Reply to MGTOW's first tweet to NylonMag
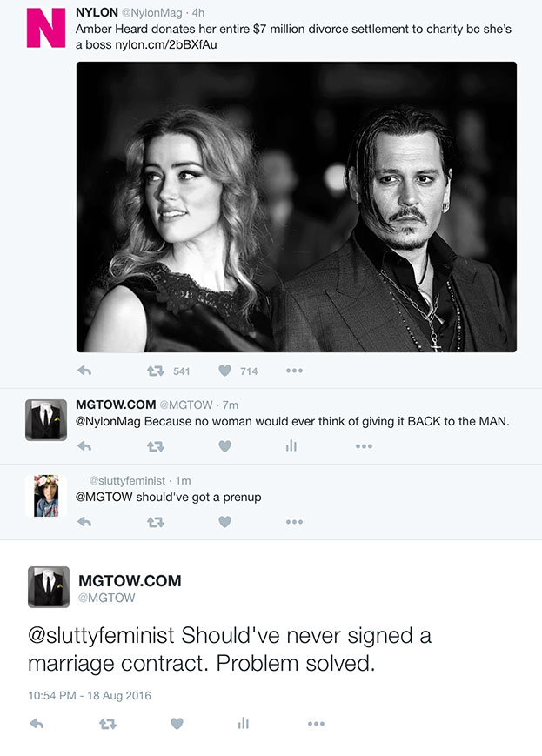542x756 pixels. pos(84,446)
